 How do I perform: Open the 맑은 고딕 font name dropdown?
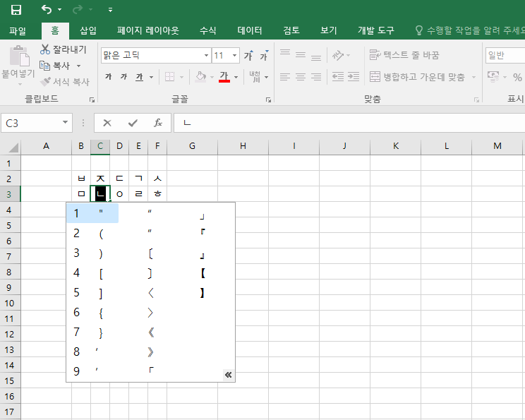pyautogui.click(x=206, y=55)
